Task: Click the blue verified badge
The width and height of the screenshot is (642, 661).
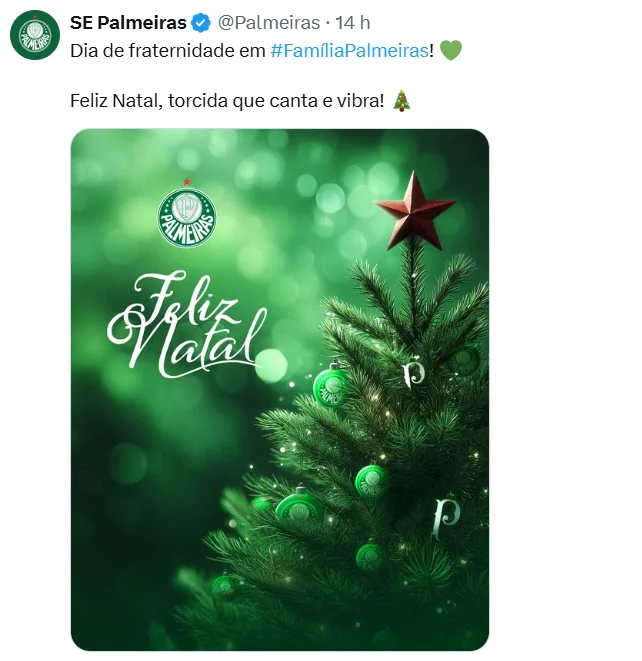Action: tap(201, 22)
